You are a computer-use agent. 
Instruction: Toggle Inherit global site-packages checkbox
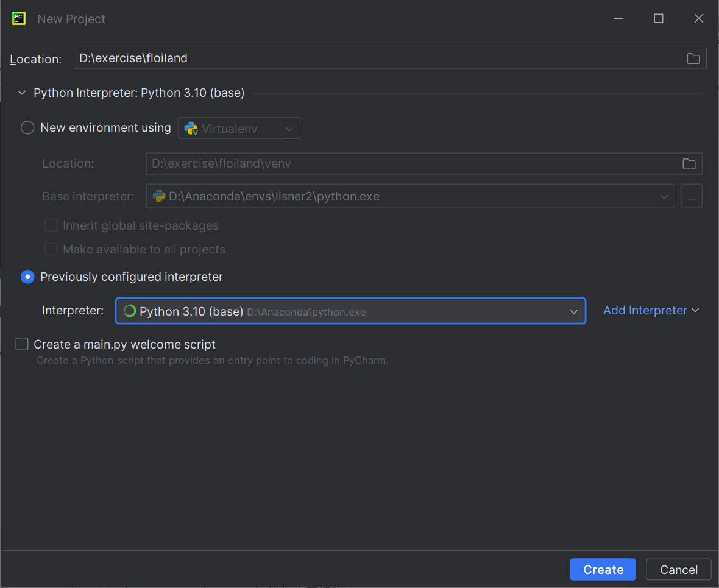(51, 225)
